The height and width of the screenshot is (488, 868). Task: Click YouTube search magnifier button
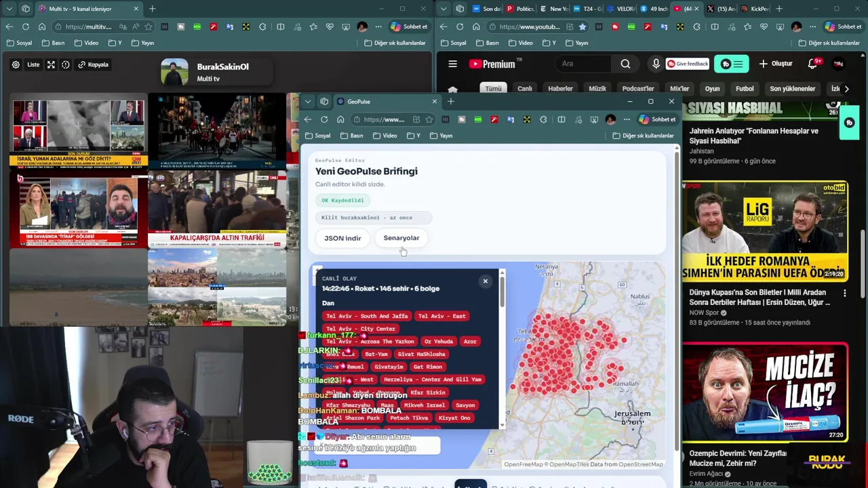click(625, 64)
